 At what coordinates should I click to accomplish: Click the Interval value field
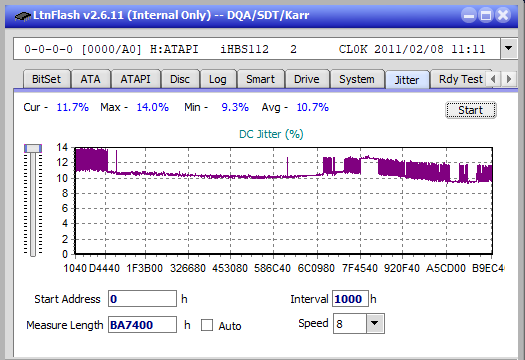click(350, 299)
